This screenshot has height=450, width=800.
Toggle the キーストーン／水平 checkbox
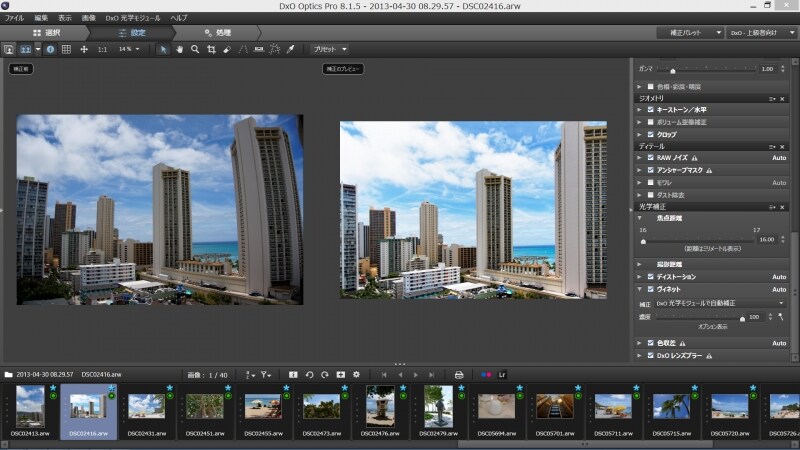click(x=651, y=110)
